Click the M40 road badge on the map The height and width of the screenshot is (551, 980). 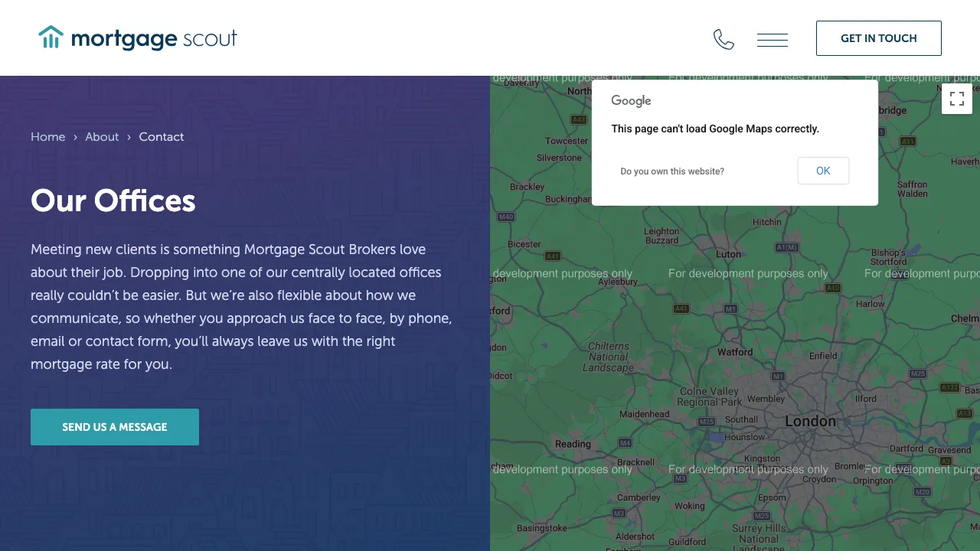505,217
